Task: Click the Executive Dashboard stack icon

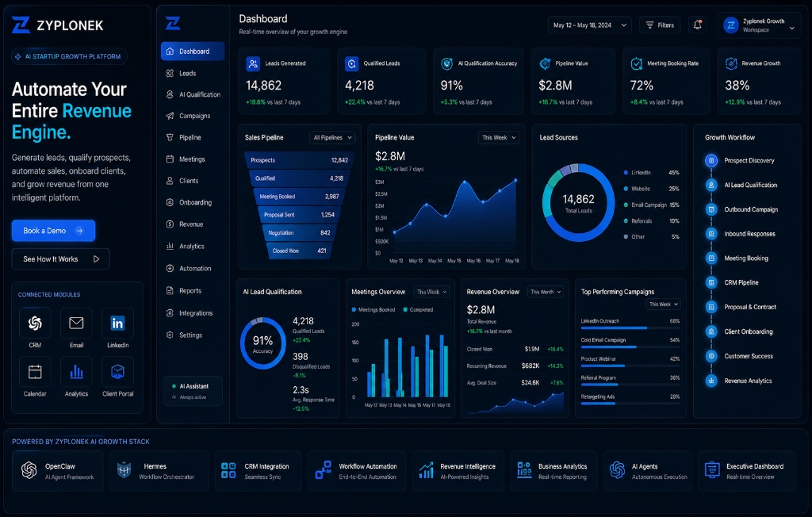Action: [712, 470]
